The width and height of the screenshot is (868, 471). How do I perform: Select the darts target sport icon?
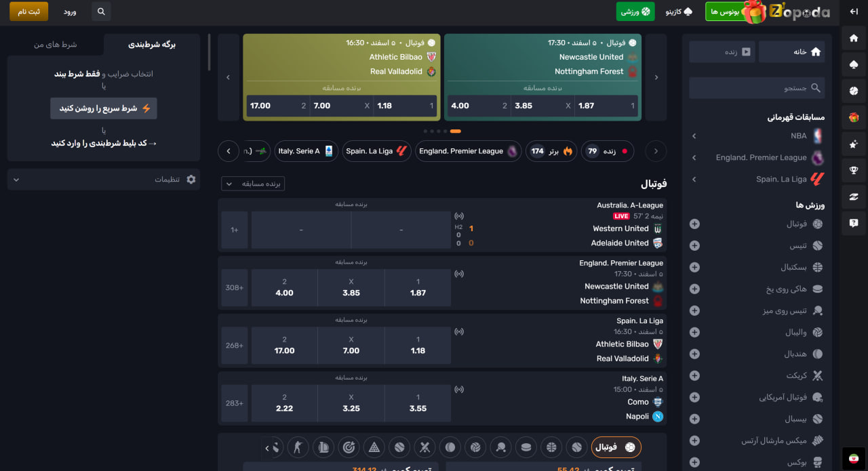click(349, 447)
